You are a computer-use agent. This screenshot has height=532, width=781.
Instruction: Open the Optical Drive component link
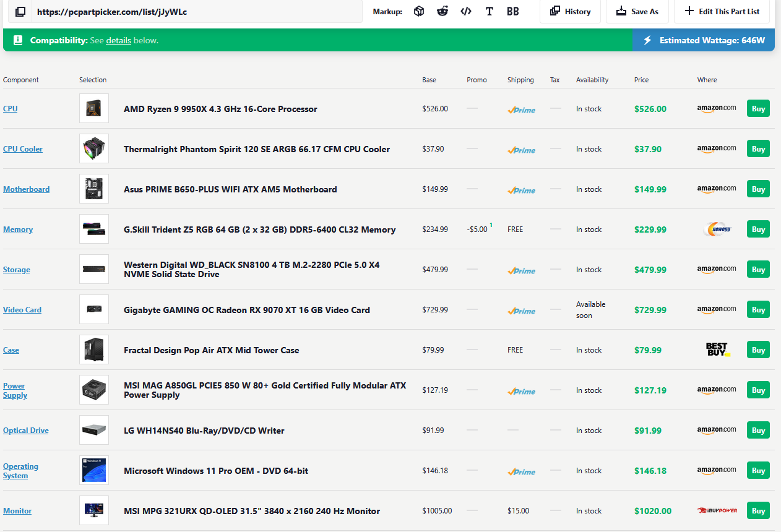click(26, 431)
